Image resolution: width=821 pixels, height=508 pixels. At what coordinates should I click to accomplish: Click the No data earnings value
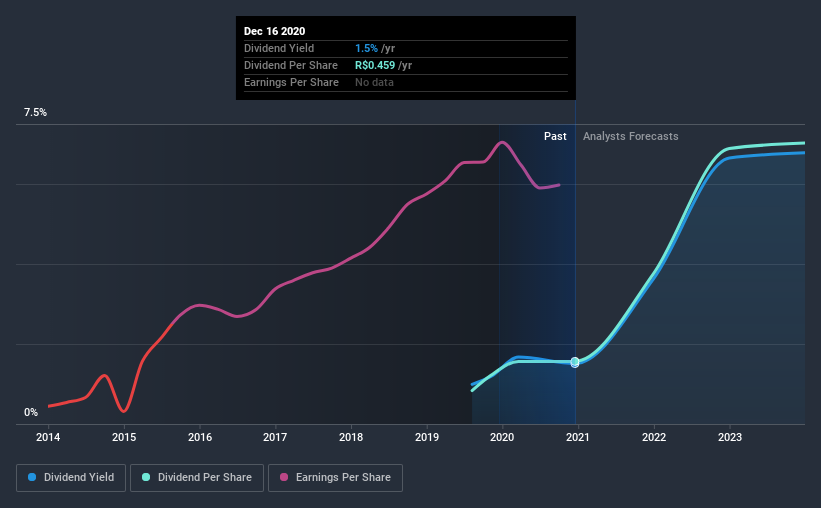(x=374, y=83)
